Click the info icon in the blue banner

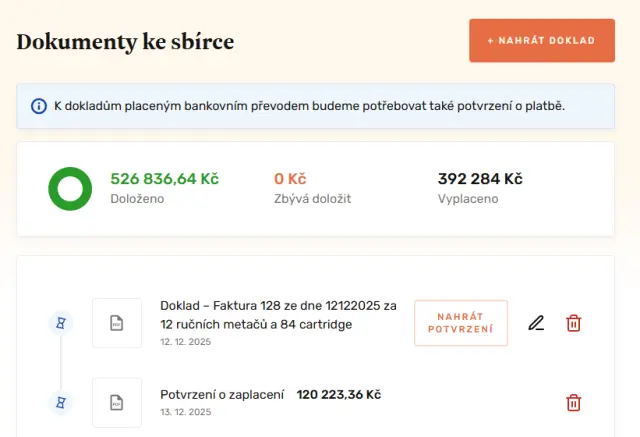click(x=39, y=106)
